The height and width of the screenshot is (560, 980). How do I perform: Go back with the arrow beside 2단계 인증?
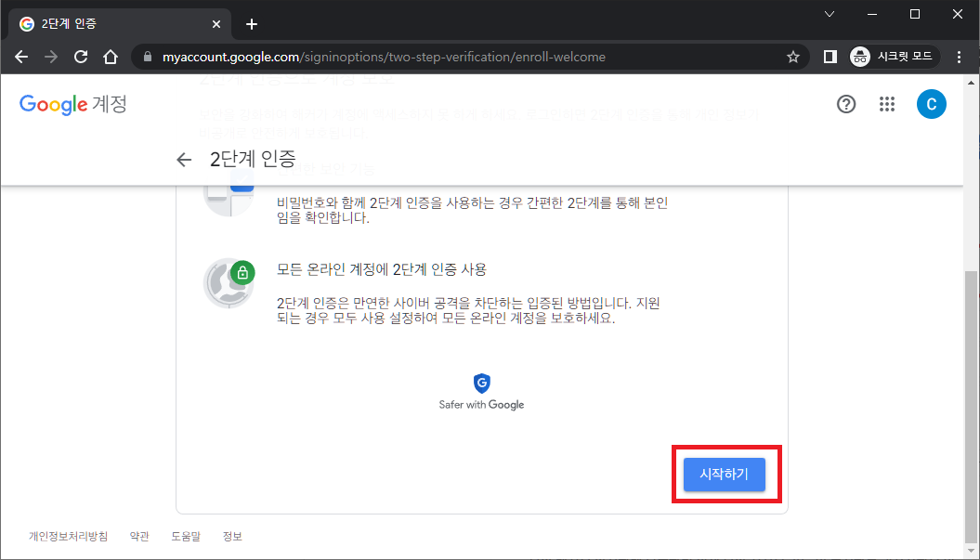183,160
